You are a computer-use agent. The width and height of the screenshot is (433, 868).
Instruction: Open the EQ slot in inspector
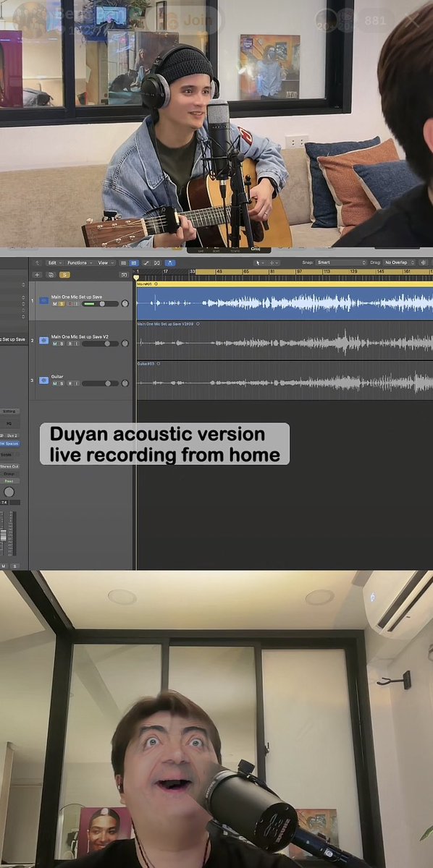pos(9,423)
